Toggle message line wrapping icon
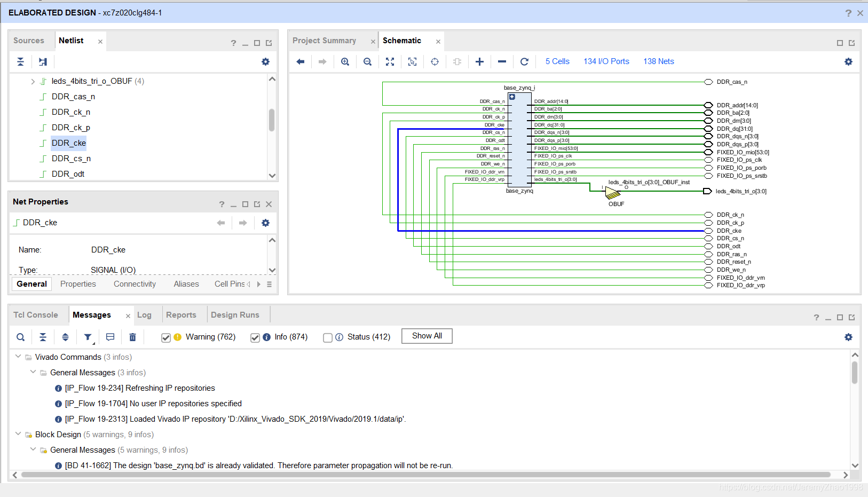Viewport: 868px width, 497px height. coord(110,337)
